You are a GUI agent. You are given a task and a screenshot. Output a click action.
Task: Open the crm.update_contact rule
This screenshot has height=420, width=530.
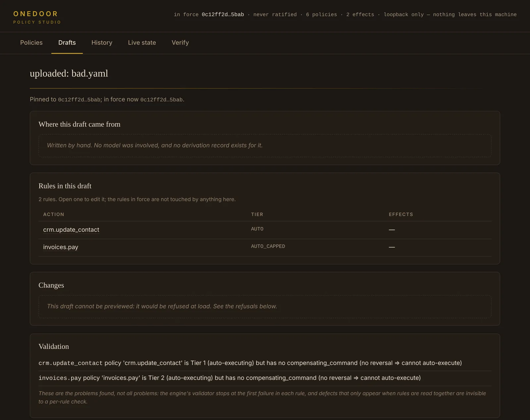[x=71, y=230]
